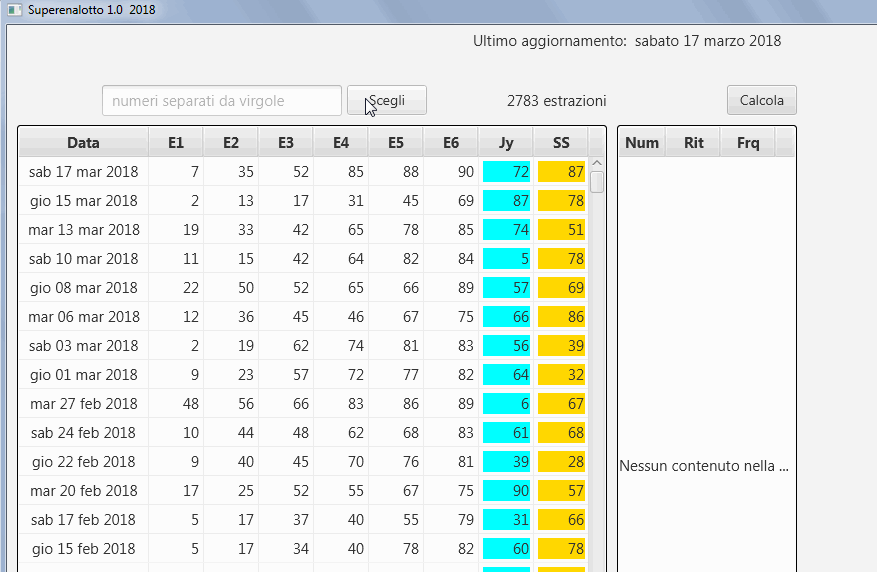Click E1 value 48 in 27 feb row
The image size is (877, 572).
(x=191, y=404)
